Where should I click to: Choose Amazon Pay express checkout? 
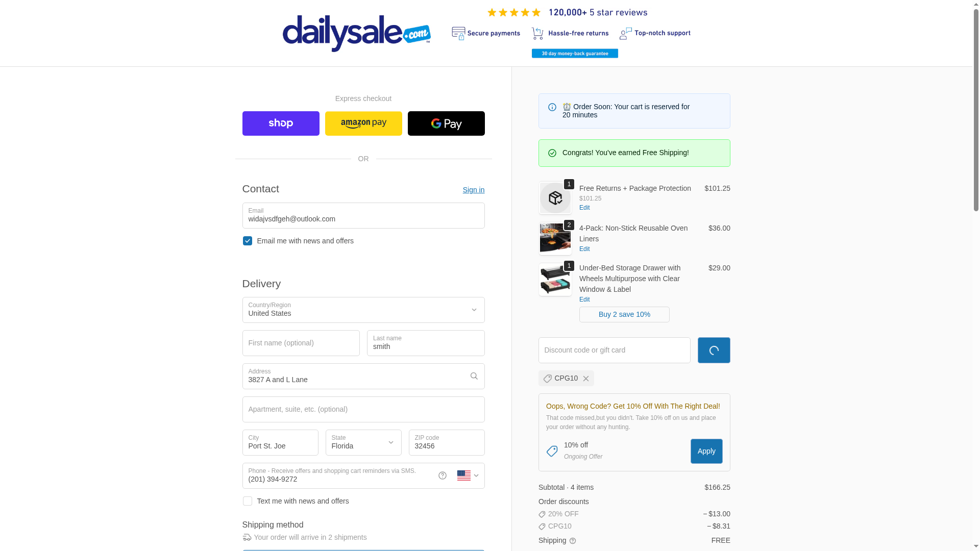point(363,123)
